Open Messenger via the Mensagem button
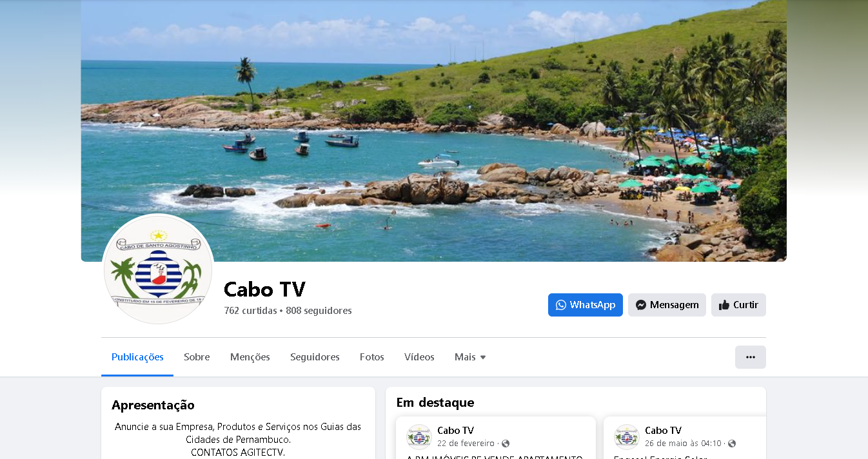Screen dimensions: 868x459 pos(667,305)
